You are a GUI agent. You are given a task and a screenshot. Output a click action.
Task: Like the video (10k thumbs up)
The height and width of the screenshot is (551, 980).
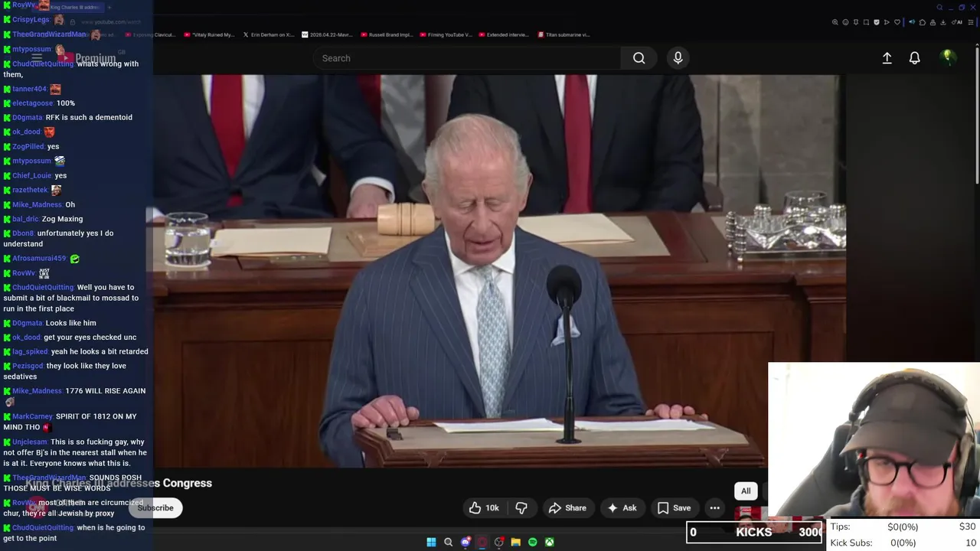484,507
